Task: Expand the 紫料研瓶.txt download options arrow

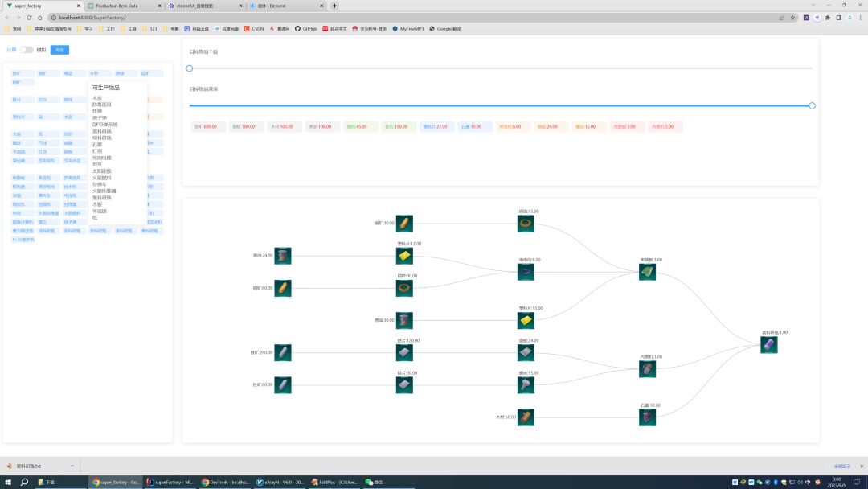Action: click(x=72, y=466)
